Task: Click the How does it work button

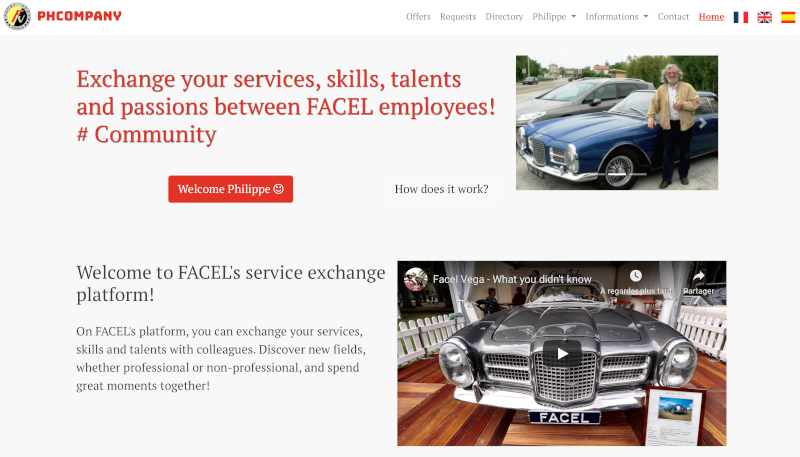Action: (441, 189)
